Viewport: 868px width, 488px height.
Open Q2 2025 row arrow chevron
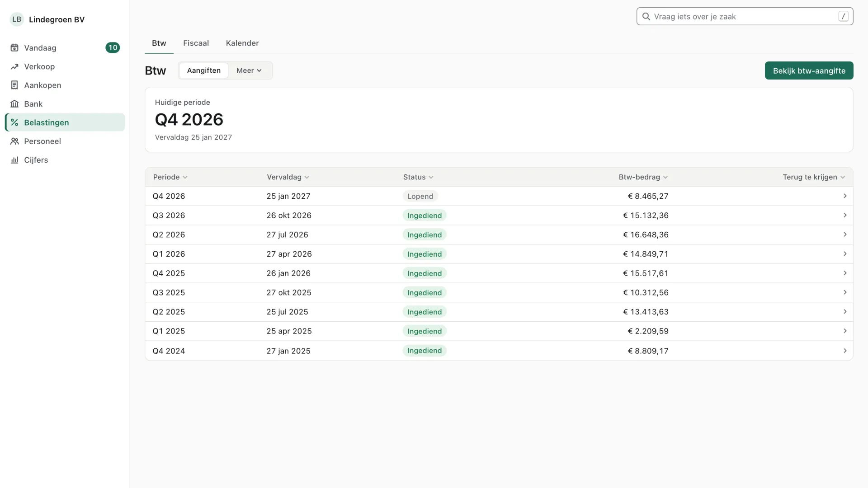[x=845, y=311]
